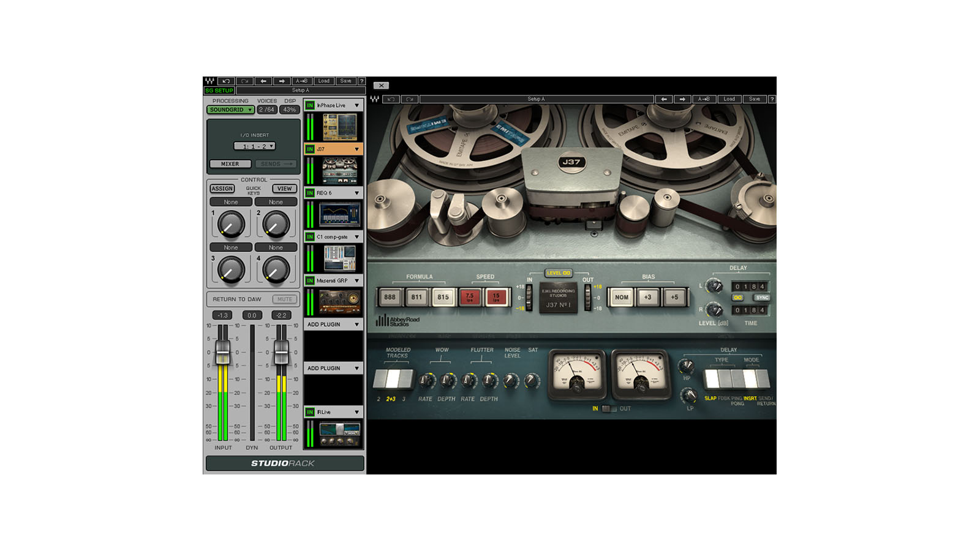Select tape formula 811
The width and height of the screenshot is (980, 551).
(417, 297)
